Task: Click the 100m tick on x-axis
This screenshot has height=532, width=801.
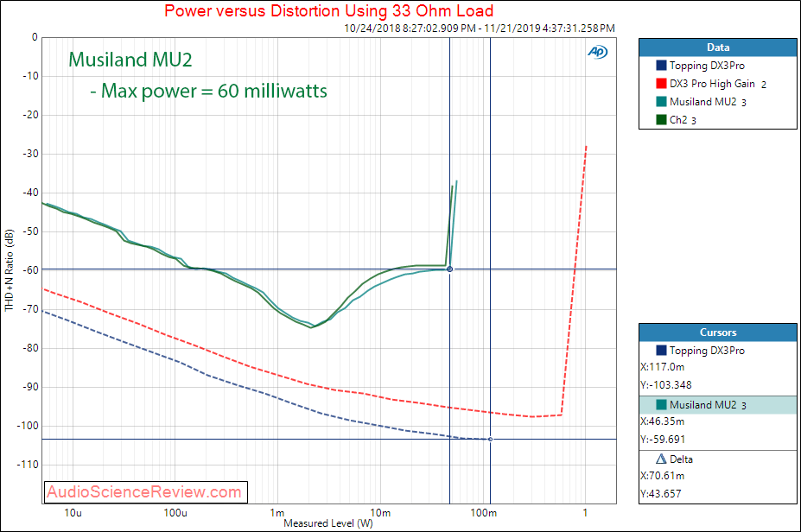Action: click(x=483, y=513)
